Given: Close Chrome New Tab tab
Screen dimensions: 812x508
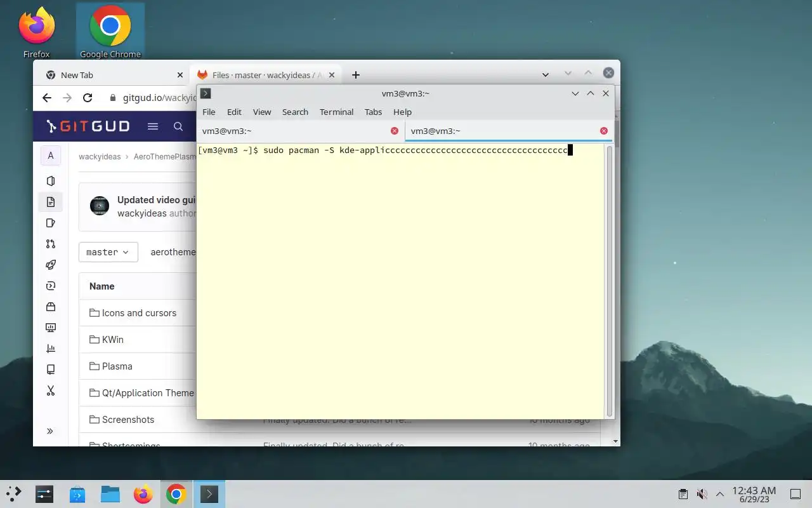Looking at the screenshot, I should (x=180, y=75).
